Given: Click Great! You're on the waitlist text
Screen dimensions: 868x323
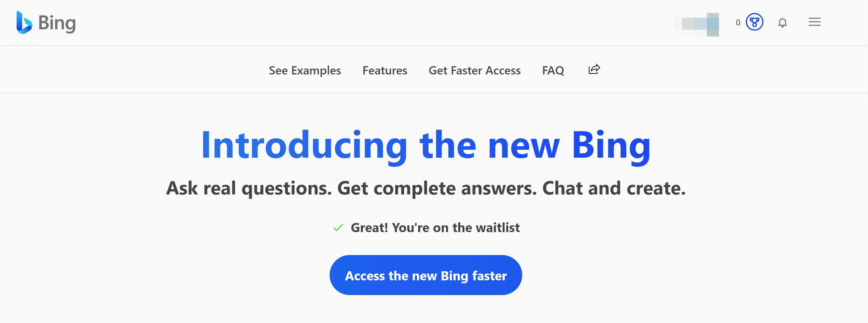Looking at the screenshot, I should (x=435, y=228).
